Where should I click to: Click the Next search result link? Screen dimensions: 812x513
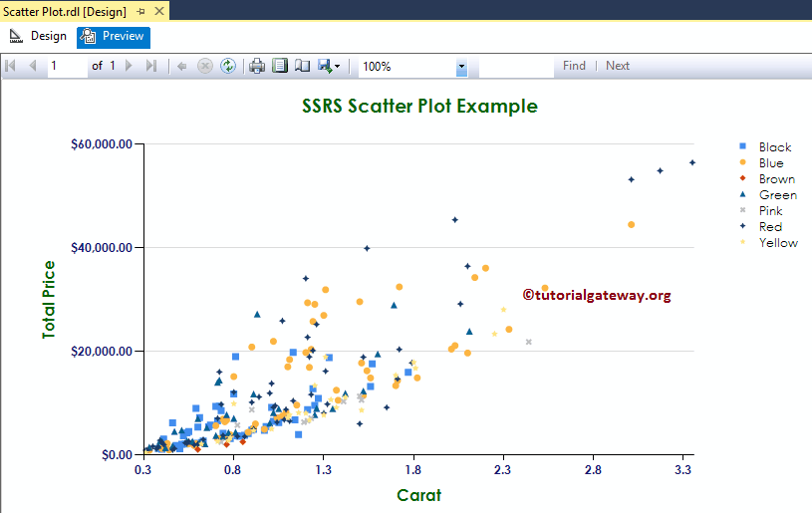[618, 66]
